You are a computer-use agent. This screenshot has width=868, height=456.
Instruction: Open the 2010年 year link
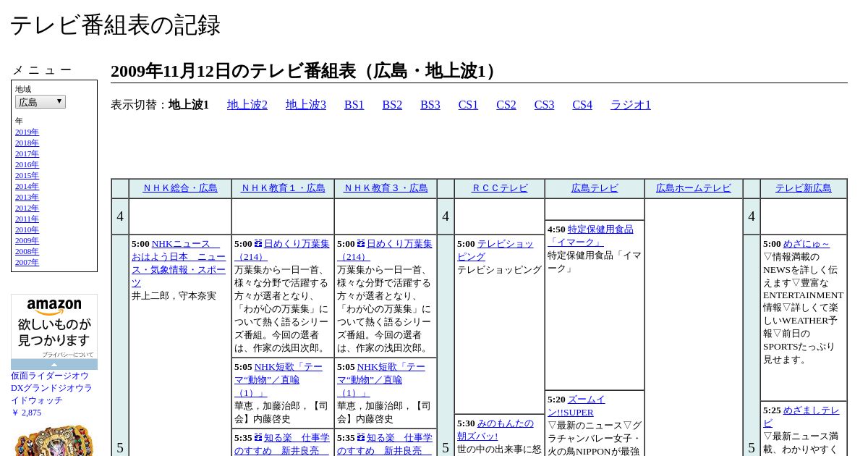tap(27, 229)
